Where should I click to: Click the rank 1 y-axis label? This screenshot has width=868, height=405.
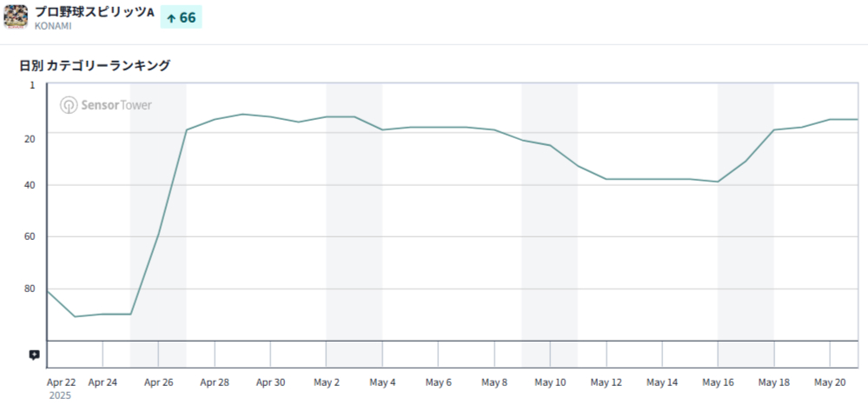[33, 85]
